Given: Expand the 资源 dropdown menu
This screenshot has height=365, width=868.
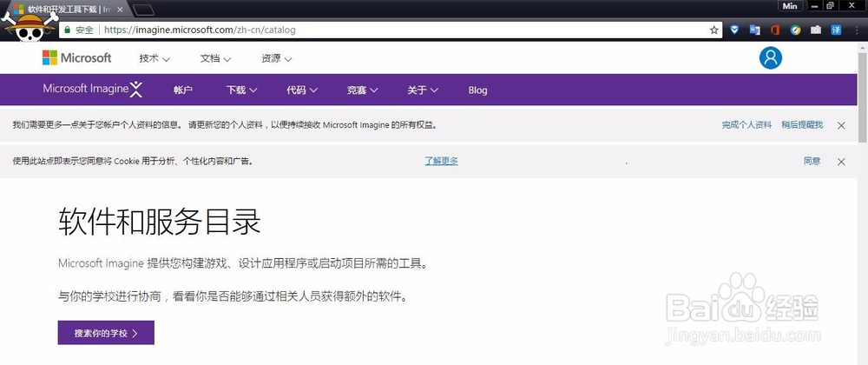Looking at the screenshot, I should tap(276, 58).
